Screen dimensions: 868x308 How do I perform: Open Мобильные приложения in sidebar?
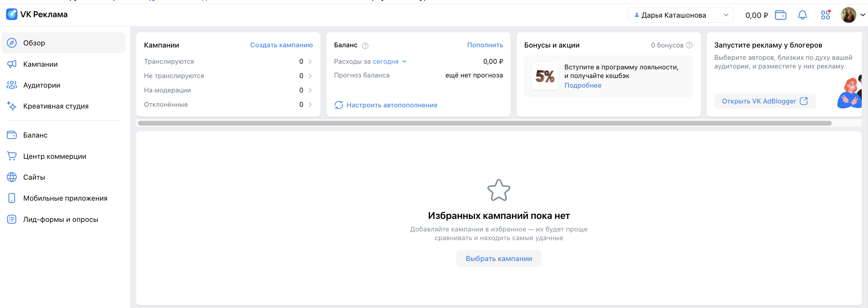(x=63, y=198)
